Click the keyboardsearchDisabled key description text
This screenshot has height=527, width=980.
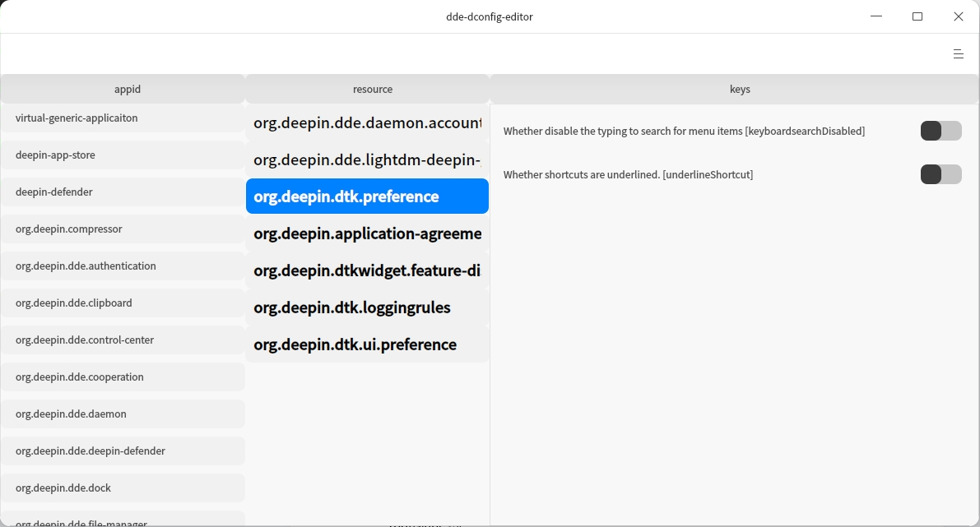click(685, 131)
